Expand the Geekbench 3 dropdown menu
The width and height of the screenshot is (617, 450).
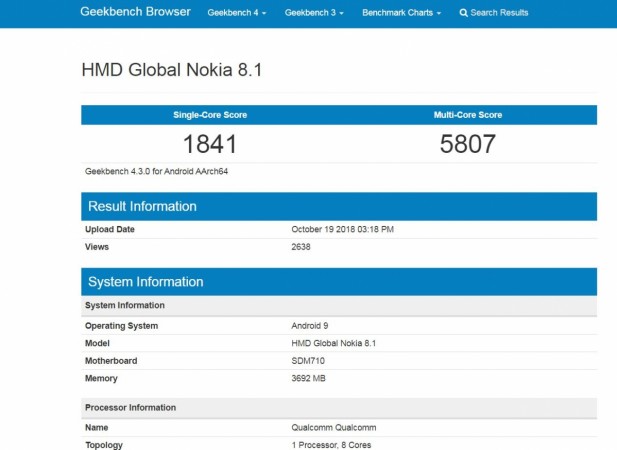pyautogui.click(x=314, y=13)
